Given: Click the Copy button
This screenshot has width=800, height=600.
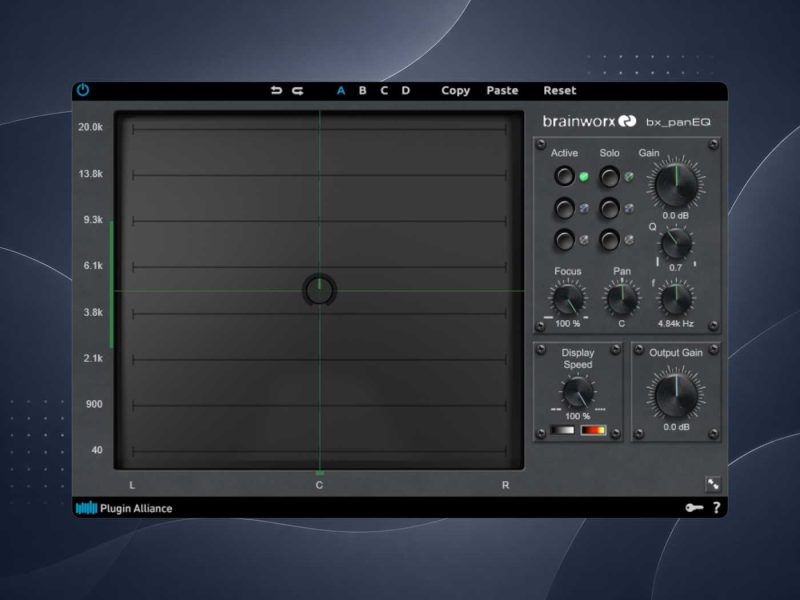Looking at the screenshot, I should point(455,91).
